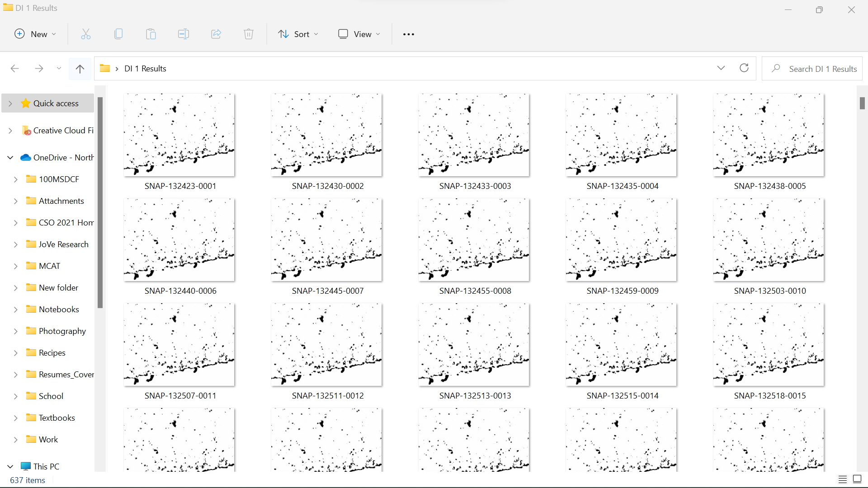Open the Sort dropdown

tap(297, 34)
